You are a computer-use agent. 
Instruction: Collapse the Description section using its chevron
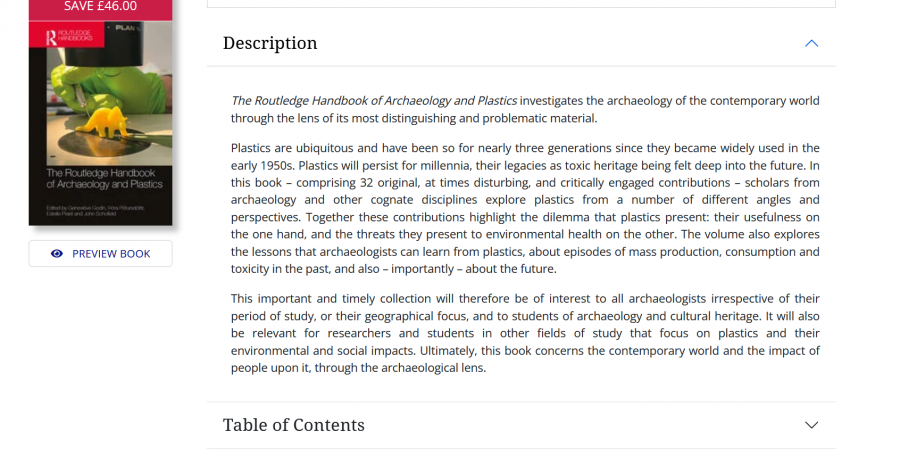(x=811, y=43)
